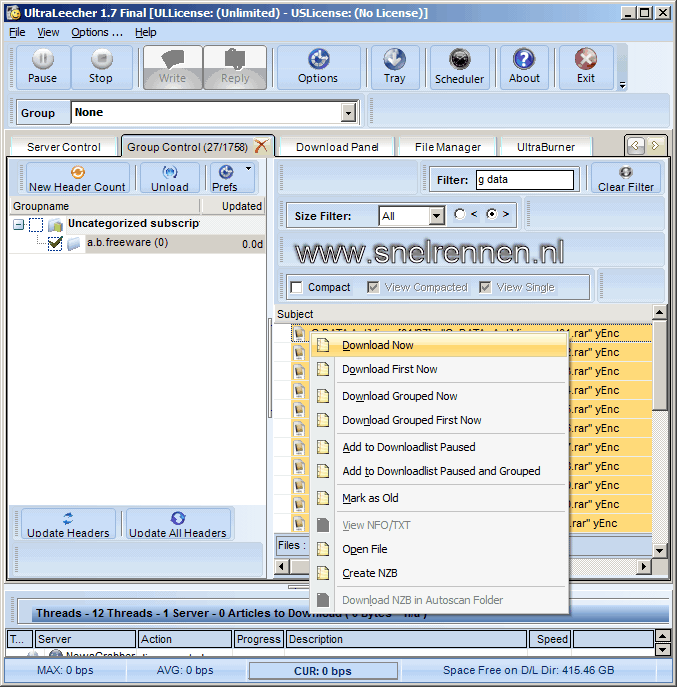
Task: Switch to the UltraBurner tab
Action: pos(546,147)
